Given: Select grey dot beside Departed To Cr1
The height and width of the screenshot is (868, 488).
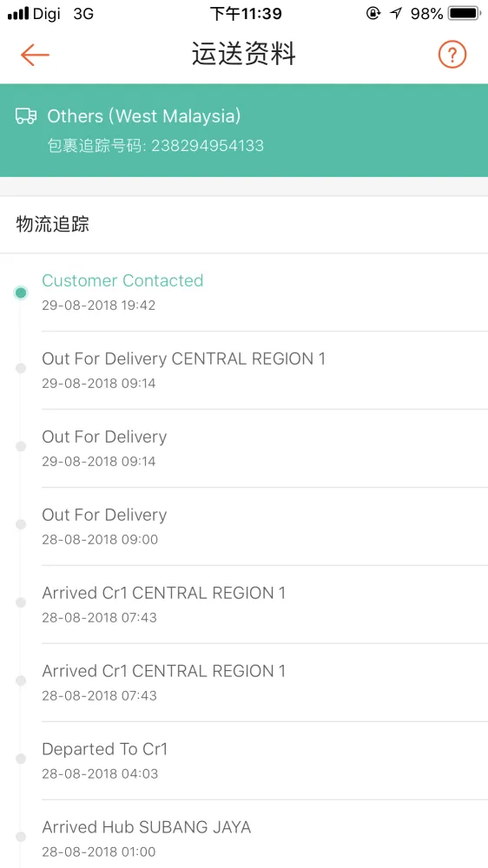Looking at the screenshot, I should (21, 759).
